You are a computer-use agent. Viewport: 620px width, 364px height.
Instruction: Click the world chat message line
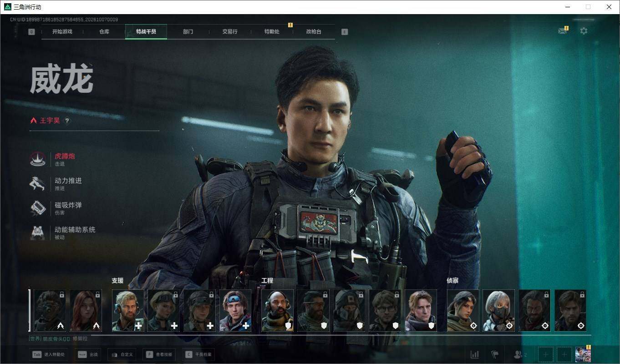[58, 339]
